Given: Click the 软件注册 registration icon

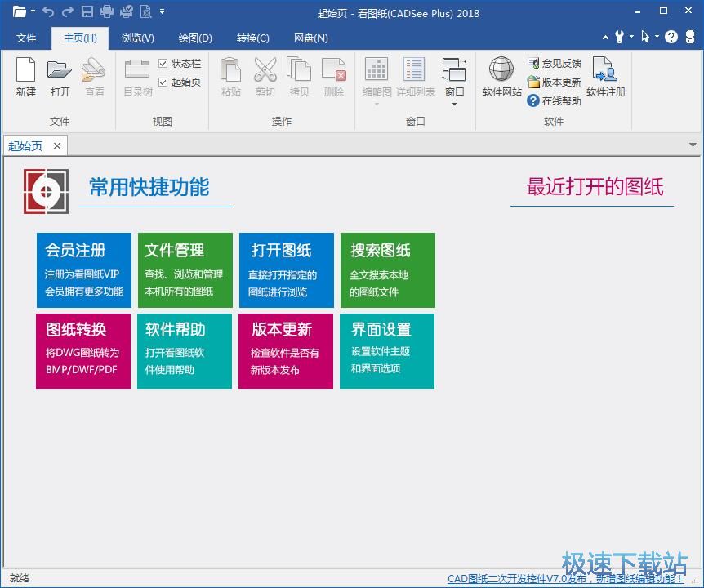Looking at the screenshot, I should 605,71.
